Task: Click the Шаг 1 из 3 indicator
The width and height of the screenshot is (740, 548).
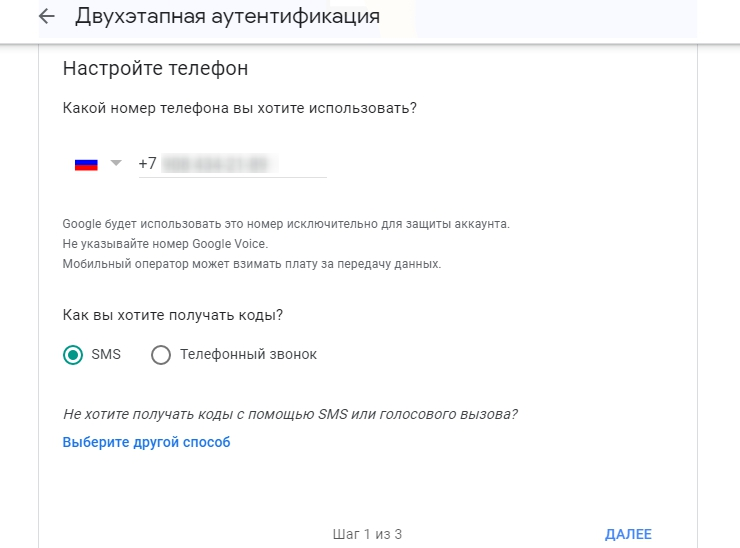Action: (x=366, y=534)
